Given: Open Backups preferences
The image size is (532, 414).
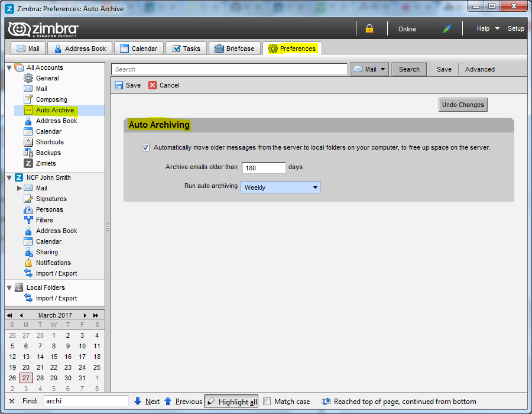Looking at the screenshot, I should click(48, 153).
